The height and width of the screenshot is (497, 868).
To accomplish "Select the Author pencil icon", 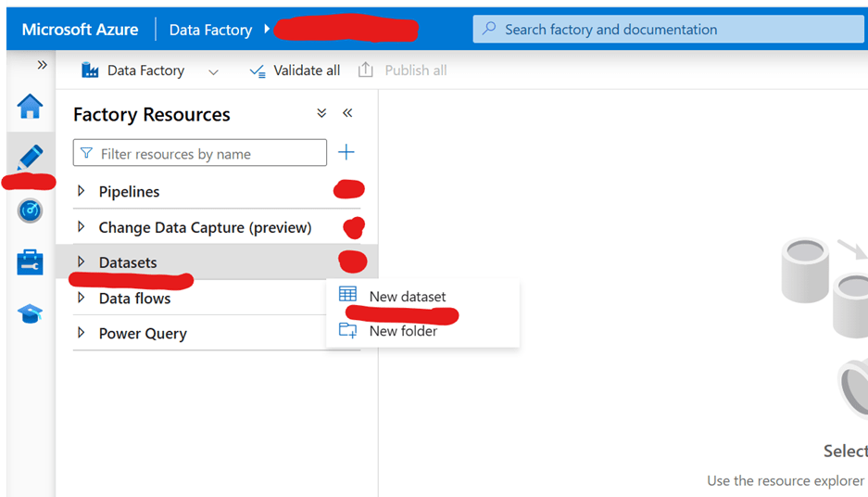I will [31, 157].
